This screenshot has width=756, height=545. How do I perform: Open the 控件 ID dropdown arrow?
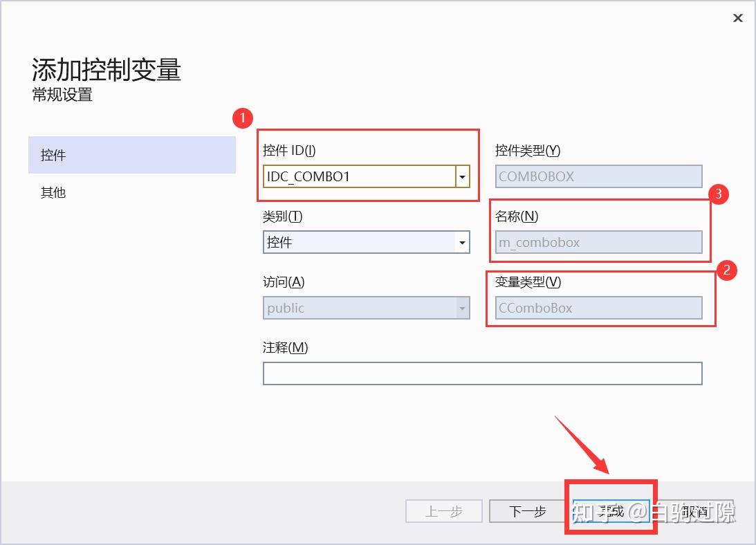tap(461, 177)
